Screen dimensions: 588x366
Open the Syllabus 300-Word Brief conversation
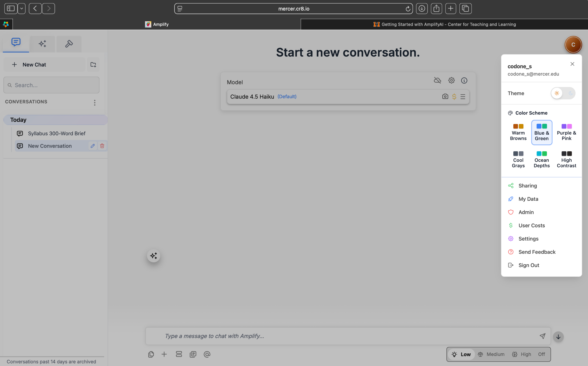pos(57,133)
